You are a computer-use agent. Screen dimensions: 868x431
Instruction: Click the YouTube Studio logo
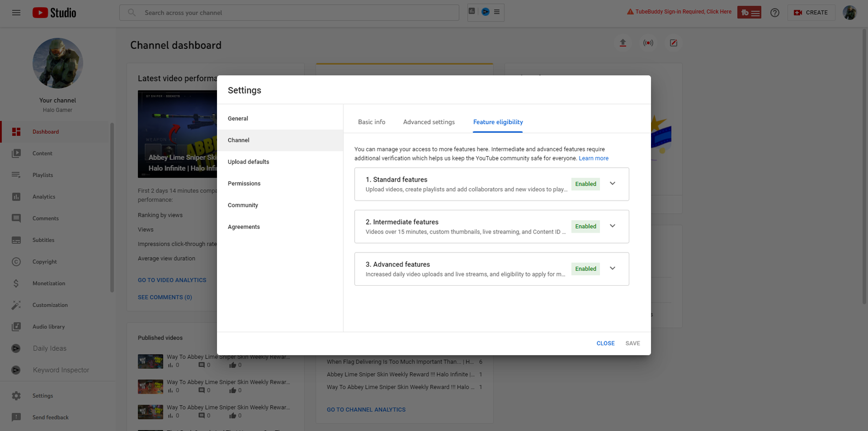coord(54,12)
